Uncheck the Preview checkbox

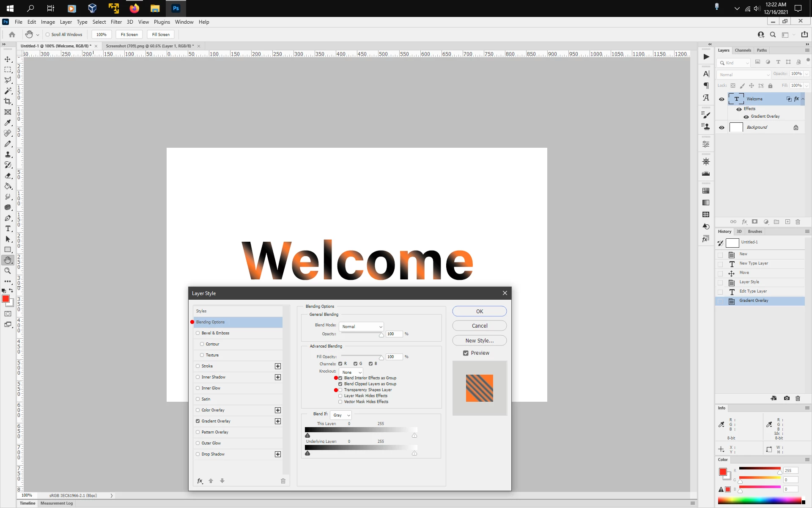466,353
